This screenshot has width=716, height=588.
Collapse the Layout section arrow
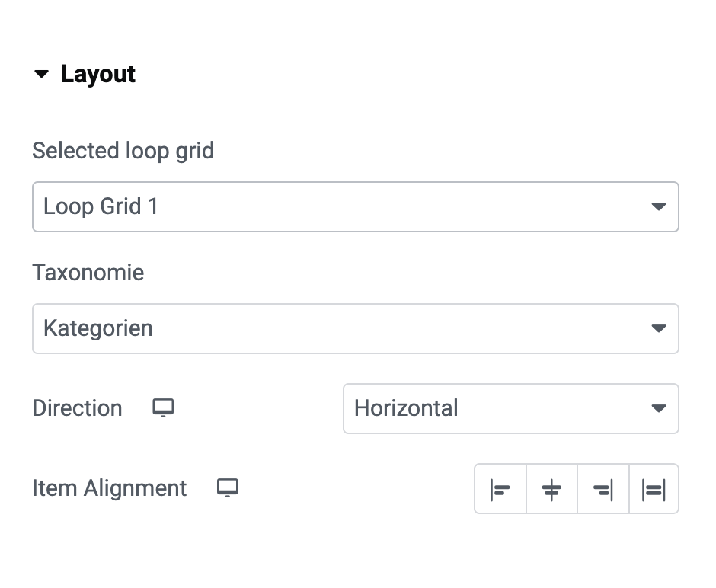42,73
